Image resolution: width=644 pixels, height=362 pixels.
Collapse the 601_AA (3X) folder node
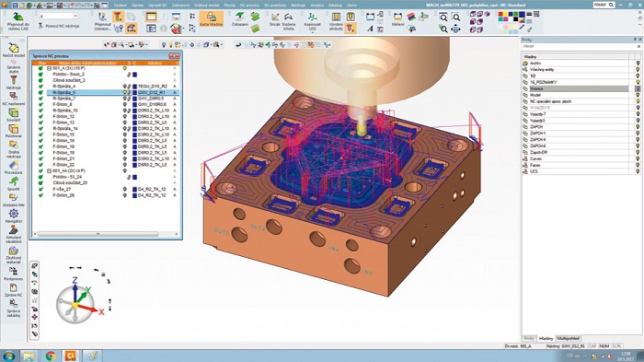(49, 170)
